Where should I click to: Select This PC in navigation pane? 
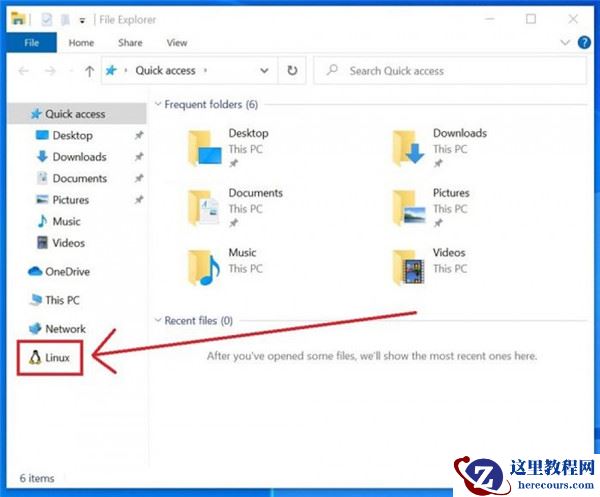[62, 300]
